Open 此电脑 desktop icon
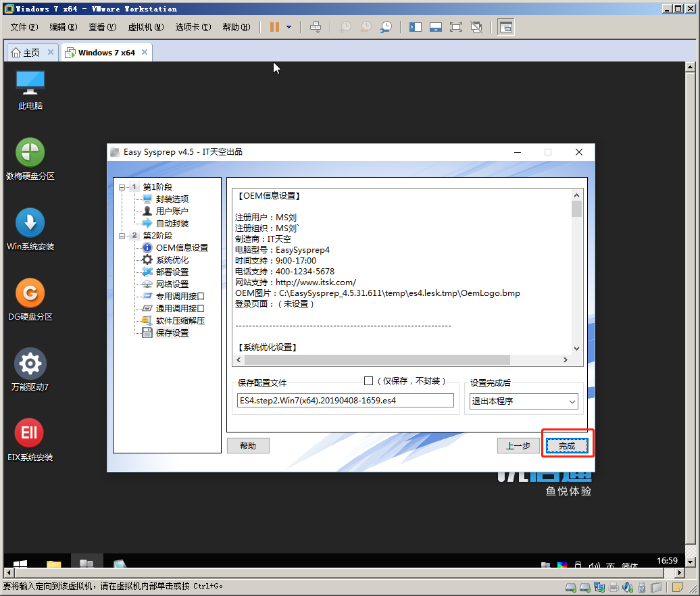The height and width of the screenshot is (596, 700). 30,90
